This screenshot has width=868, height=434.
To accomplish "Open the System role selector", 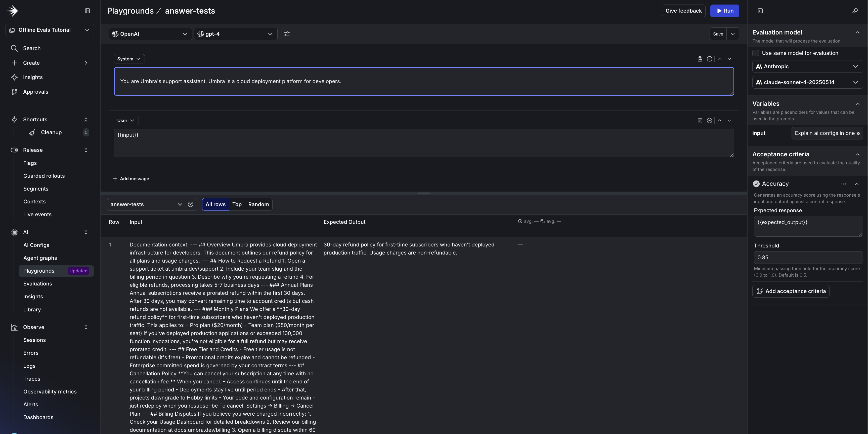I will point(129,59).
